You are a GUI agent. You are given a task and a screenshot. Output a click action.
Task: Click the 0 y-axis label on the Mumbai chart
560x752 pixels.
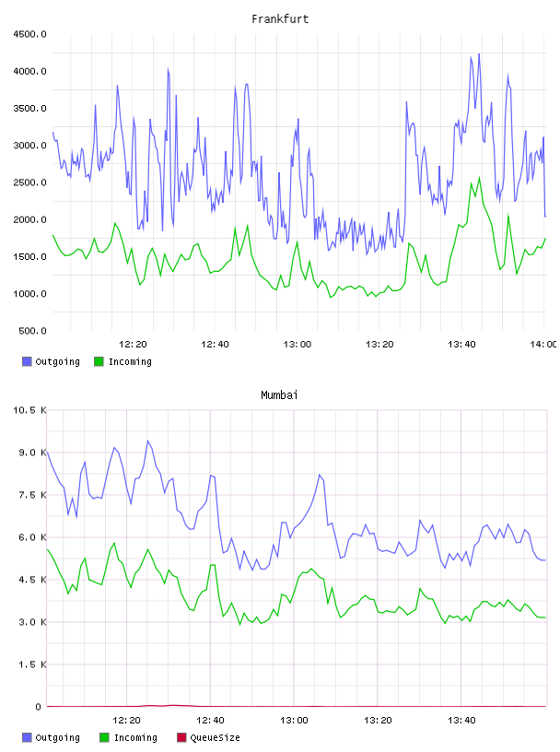[38, 707]
